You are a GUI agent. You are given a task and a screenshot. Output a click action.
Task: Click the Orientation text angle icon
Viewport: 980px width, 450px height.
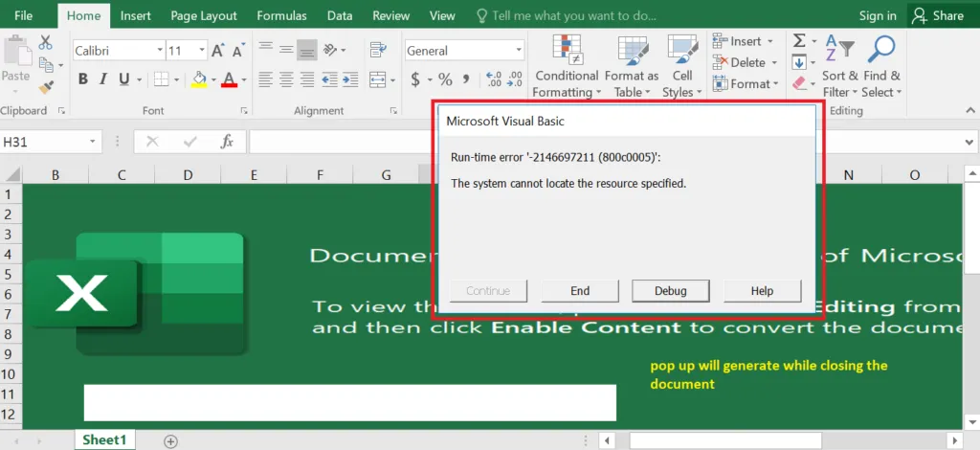[330, 50]
